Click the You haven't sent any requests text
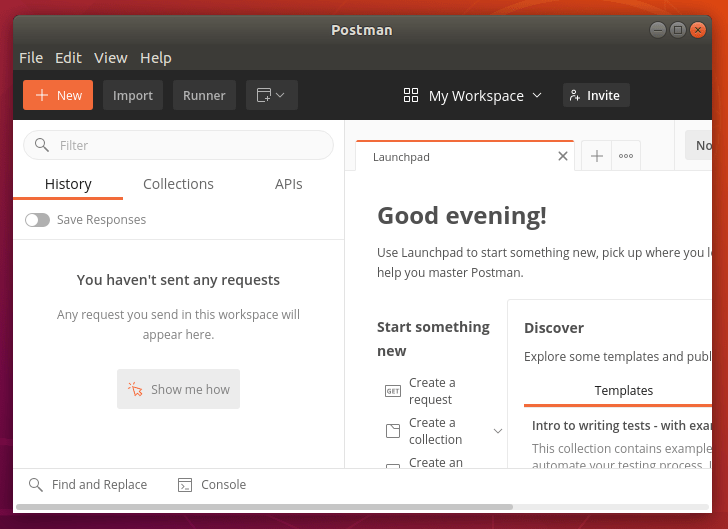This screenshot has width=728, height=529. click(178, 280)
